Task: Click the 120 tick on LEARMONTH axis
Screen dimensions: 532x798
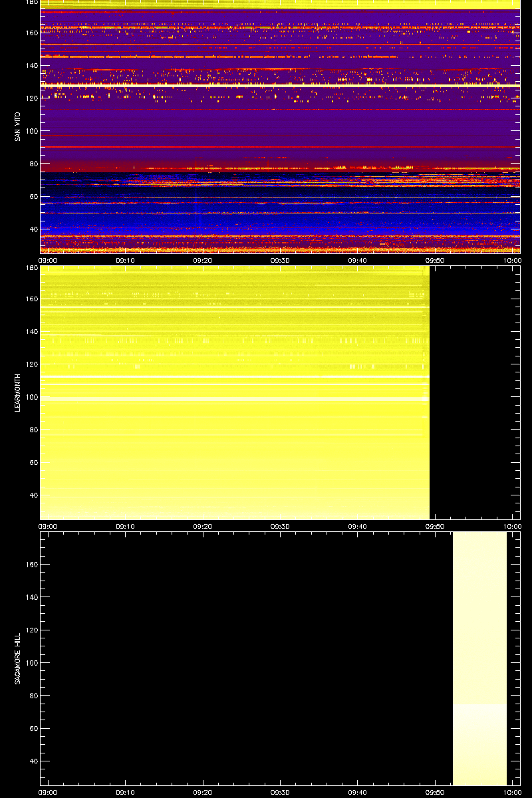Action: [33, 364]
